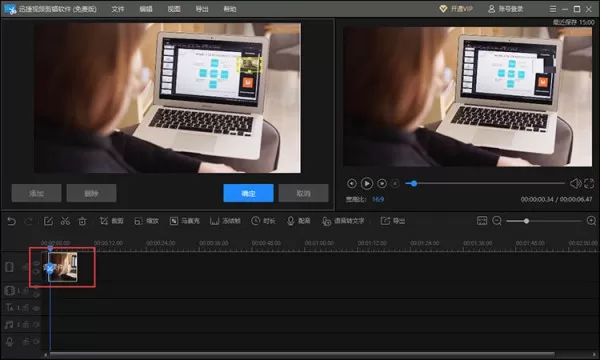Click the music track note icon
Viewport: 600px width, 360px height.
(x=9, y=324)
